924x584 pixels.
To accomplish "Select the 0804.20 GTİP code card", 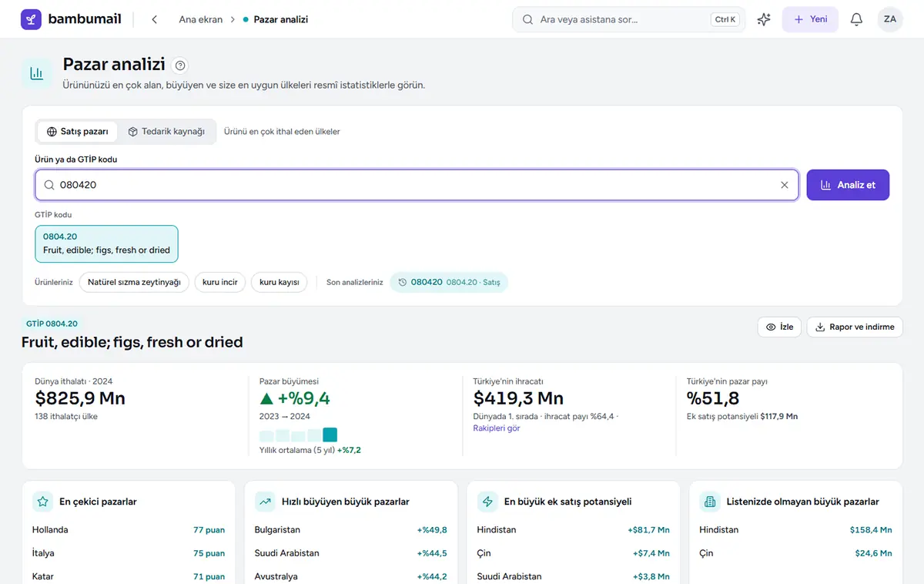I will point(106,243).
